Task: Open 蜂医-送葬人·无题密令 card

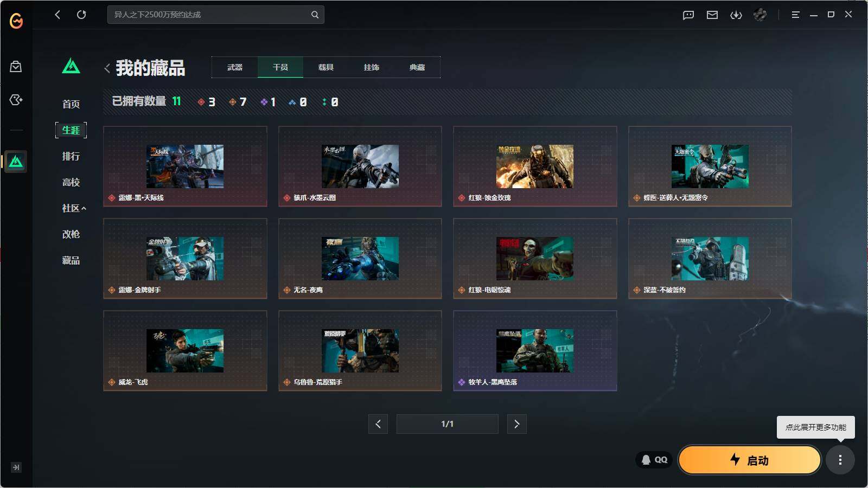Action: (710, 166)
